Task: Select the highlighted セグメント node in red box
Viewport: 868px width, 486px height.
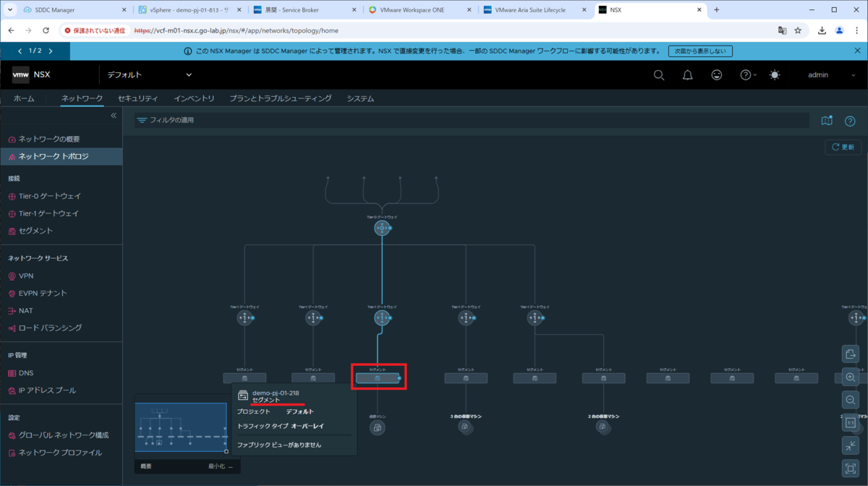Action: (x=378, y=378)
